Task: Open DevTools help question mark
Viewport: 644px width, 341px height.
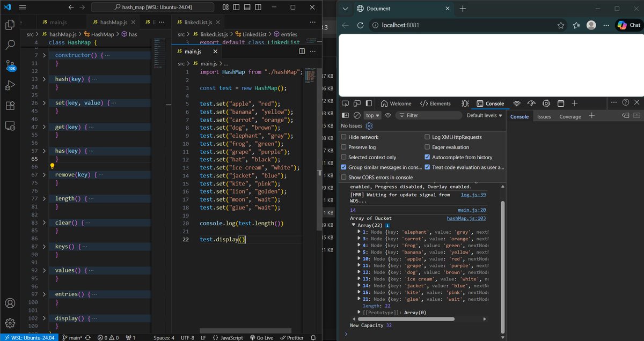Action: click(x=626, y=102)
